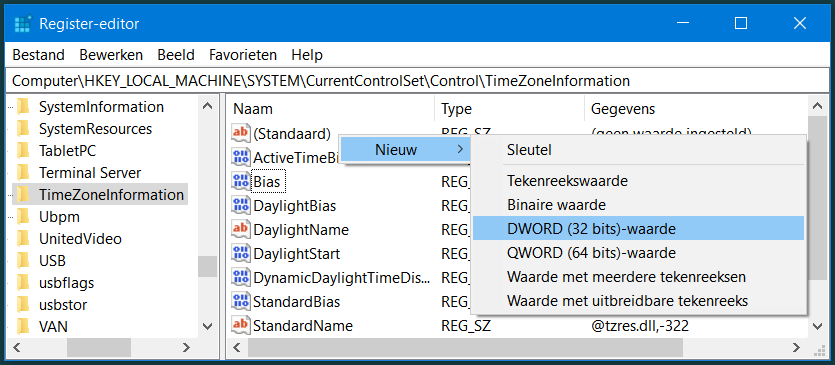Viewport: 835px width, 365px height.
Task: Click the DynamicDaylightTimeDis... value icon
Action: click(x=241, y=278)
